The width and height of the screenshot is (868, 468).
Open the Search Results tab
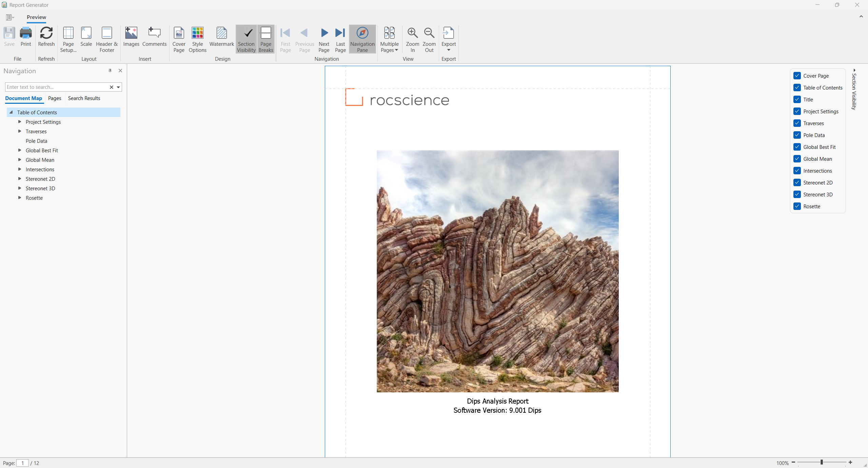click(84, 98)
